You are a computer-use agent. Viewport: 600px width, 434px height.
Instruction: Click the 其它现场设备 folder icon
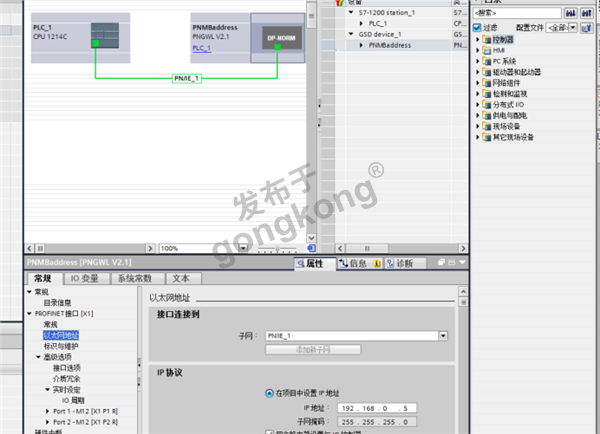[487, 137]
